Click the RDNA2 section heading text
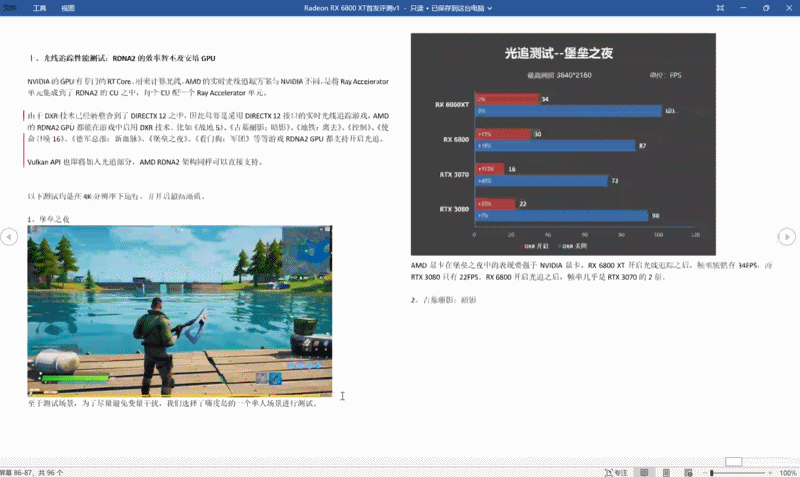 pos(121,58)
